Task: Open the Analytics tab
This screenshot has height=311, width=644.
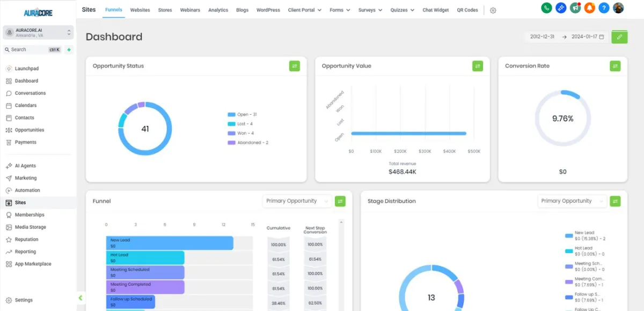Action: pos(218,10)
